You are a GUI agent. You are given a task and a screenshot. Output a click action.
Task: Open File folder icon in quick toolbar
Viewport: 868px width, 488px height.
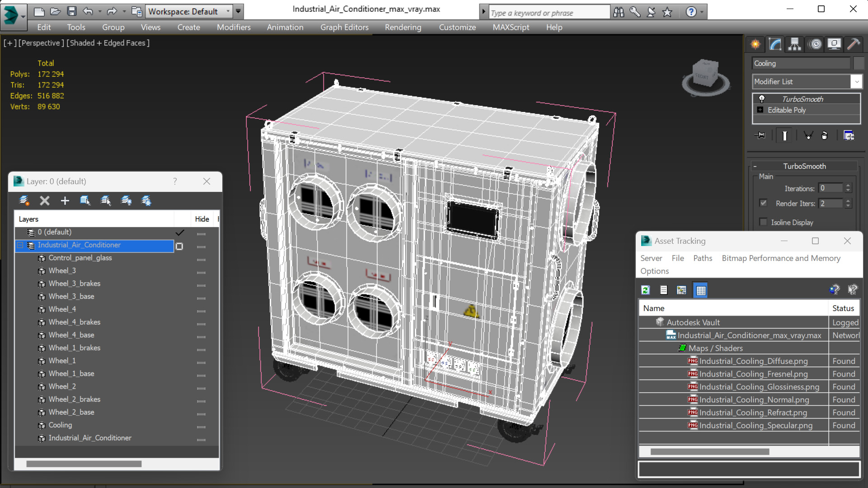(55, 11)
